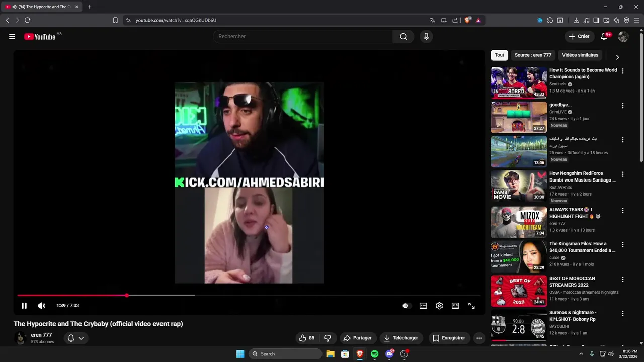The height and width of the screenshot is (362, 644).
Task: Open options menu for the 'goodbye...' video
Action: click(623, 106)
